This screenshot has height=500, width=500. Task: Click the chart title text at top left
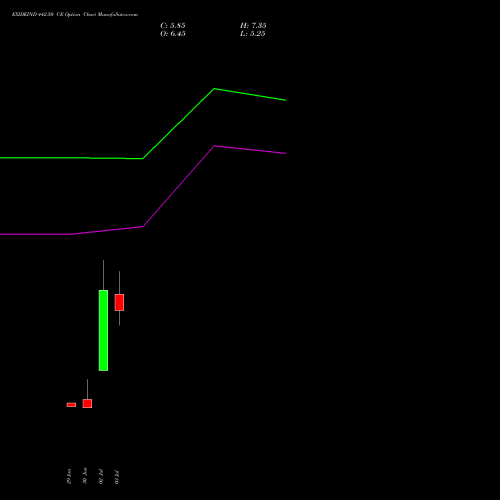(x=75, y=15)
